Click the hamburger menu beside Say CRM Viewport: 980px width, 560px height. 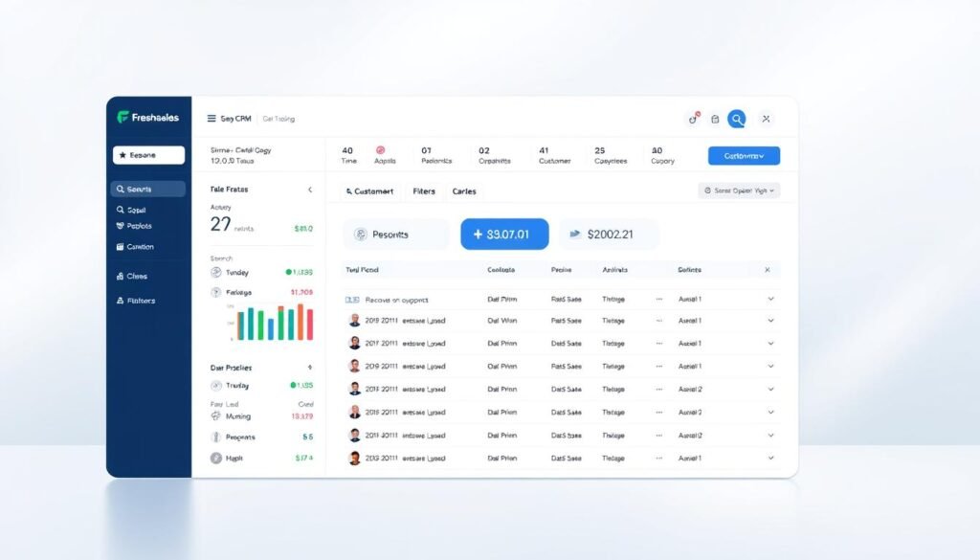click(x=210, y=118)
